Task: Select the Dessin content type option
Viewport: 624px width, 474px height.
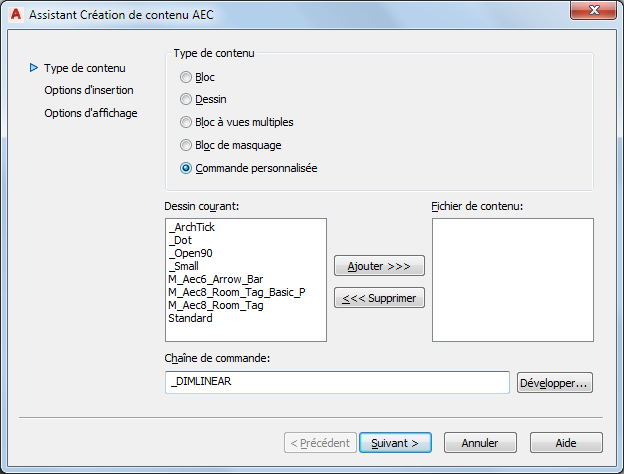Action: (186, 99)
